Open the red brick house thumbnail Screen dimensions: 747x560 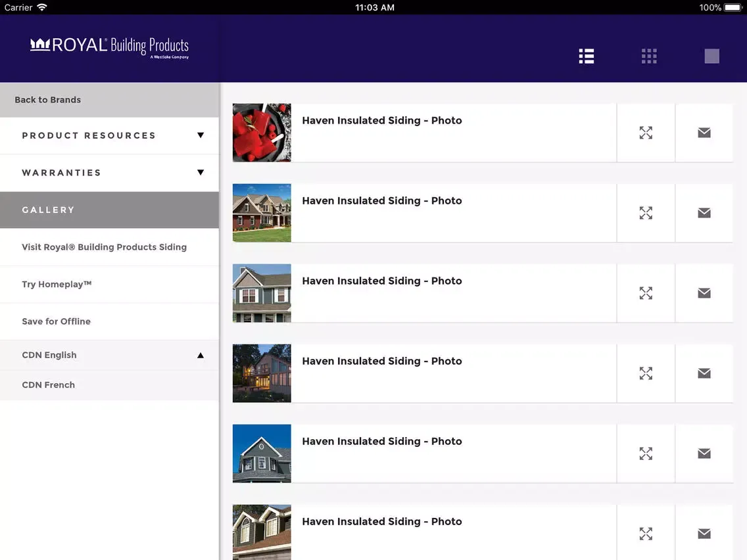pos(262,213)
